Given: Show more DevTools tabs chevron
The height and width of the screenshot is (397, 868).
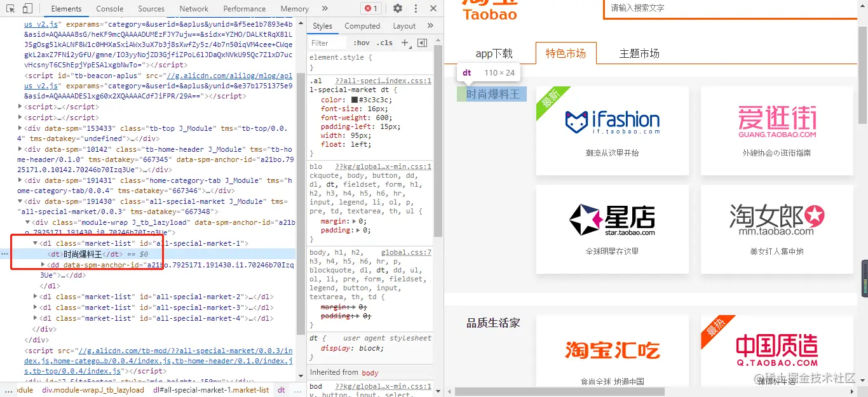Looking at the screenshot, I should tap(325, 8).
